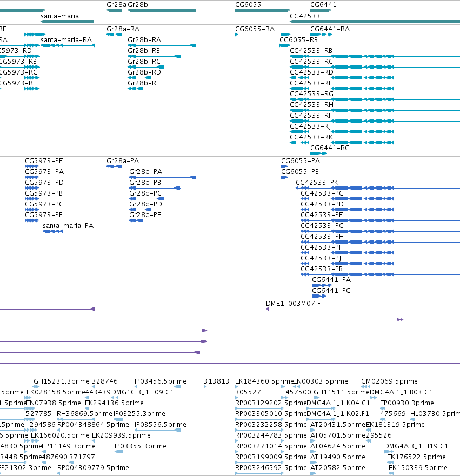The width and height of the screenshot is (460, 476).
Task: Select the Gr28b-PD protein label
Action: click(146, 204)
